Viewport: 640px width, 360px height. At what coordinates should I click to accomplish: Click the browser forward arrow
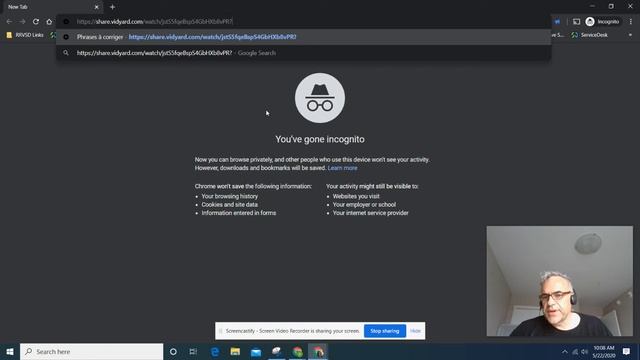pyautogui.click(x=22, y=22)
